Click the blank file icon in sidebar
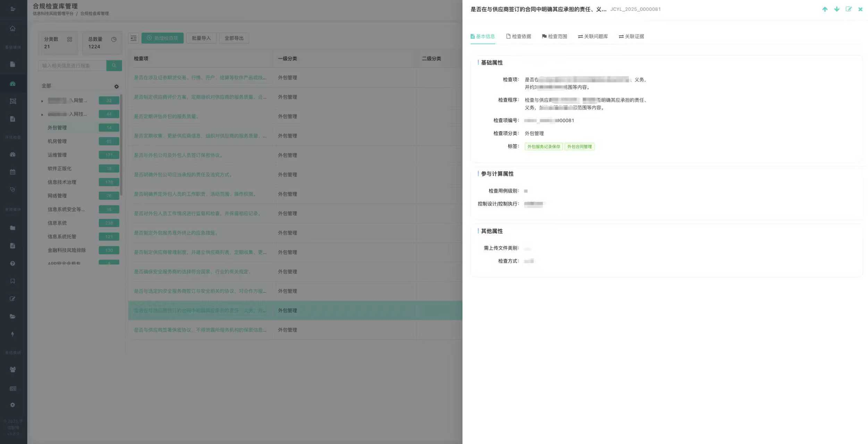The height and width of the screenshot is (444, 868). 12,64
